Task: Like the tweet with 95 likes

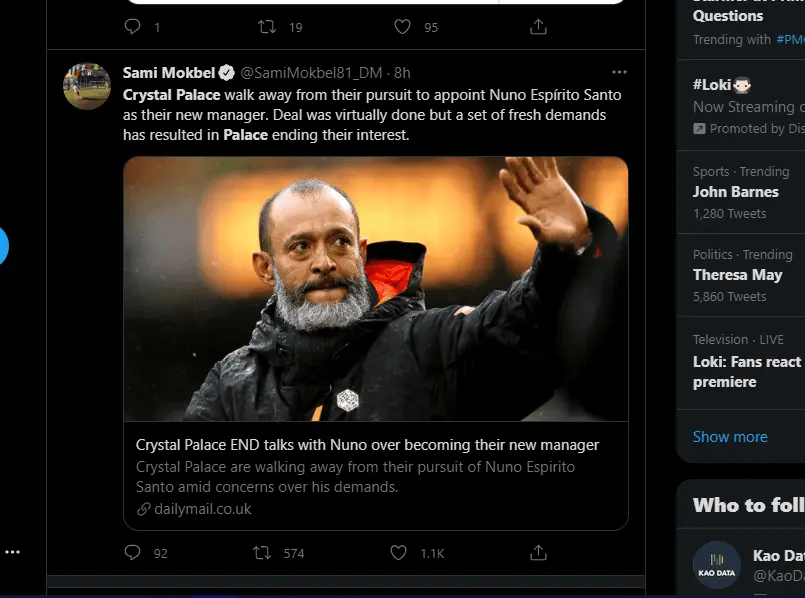Action: click(x=402, y=27)
